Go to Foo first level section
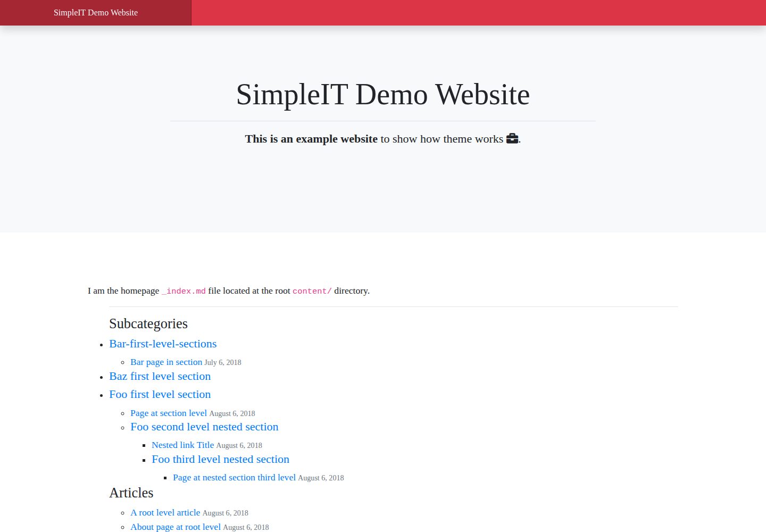766x532 pixels. pyautogui.click(x=160, y=394)
